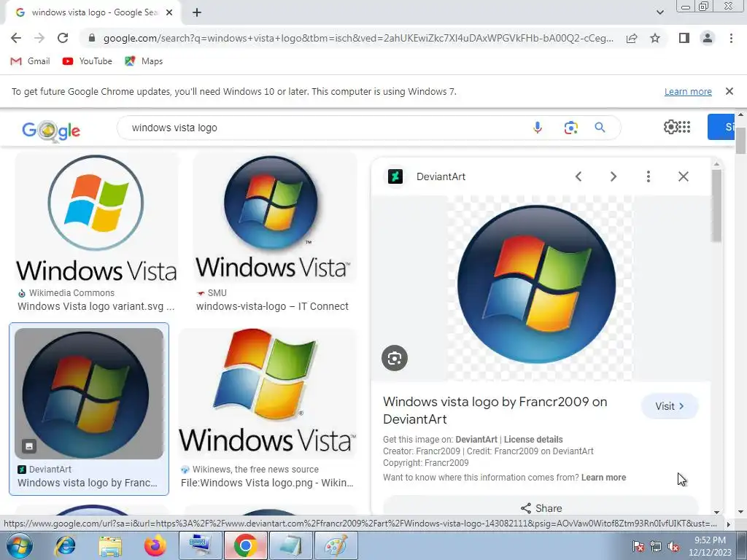The image size is (747, 560).
Task: Go to Google homepage via logo
Action: tap(51, 130)
